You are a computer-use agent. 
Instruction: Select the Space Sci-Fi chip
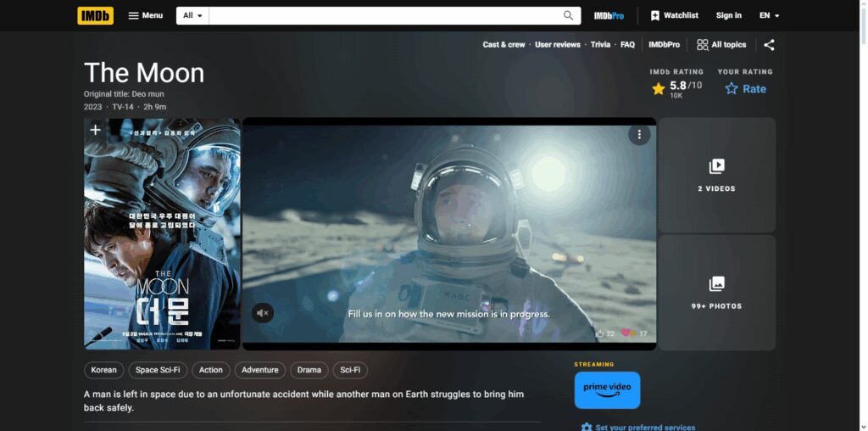(x=158, y=370)
